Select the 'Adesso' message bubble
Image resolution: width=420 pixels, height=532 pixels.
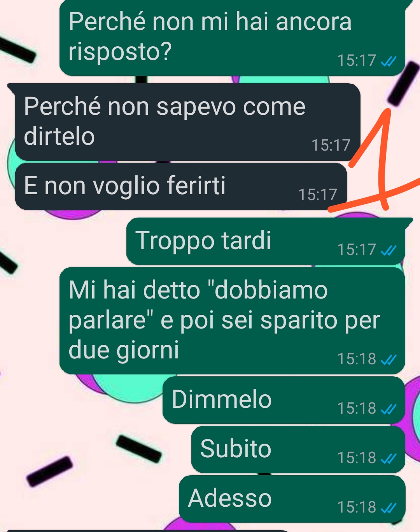[292, 499]
